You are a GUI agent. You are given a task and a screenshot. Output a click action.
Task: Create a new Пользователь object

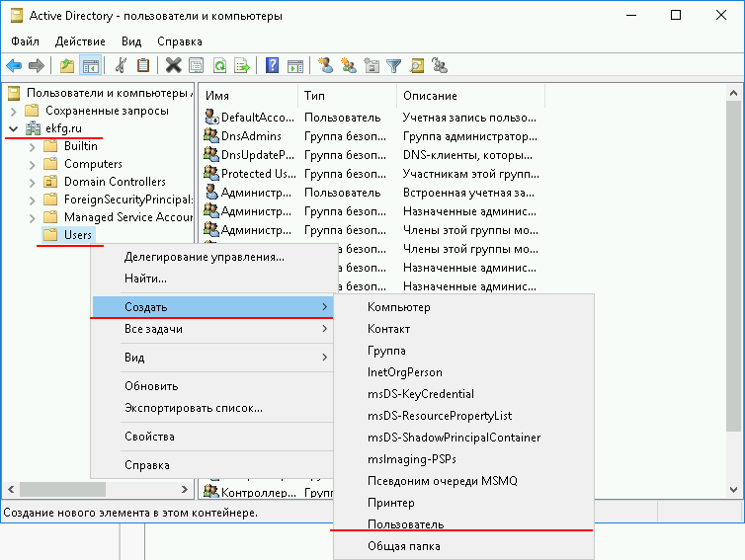tap(463, 524)
